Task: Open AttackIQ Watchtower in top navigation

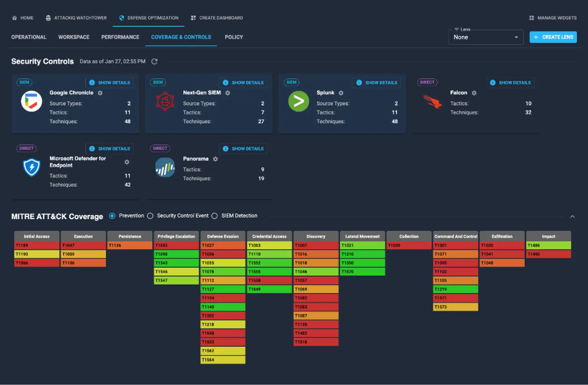Action: [76, 18]
